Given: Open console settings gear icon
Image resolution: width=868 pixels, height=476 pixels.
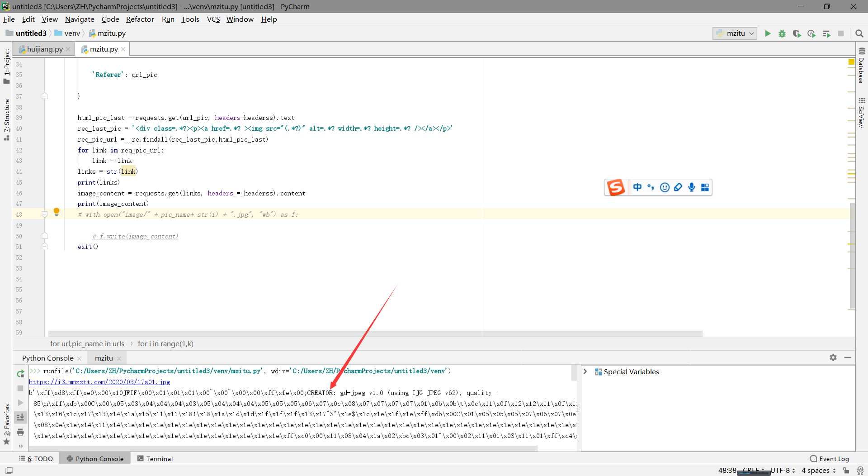Looking at the screenshot, I should click(x=833, y=357).
